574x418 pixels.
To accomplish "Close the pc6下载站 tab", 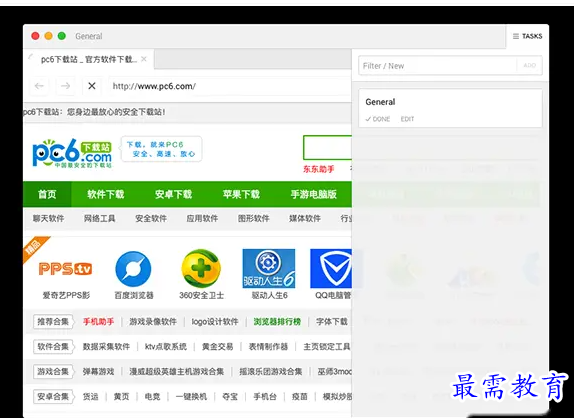I will point(144,59).
